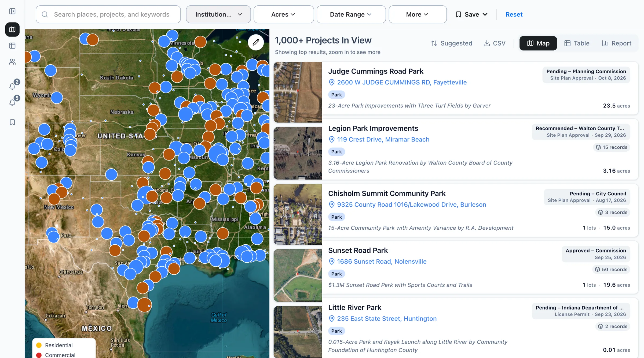The image size is (644, 358).
Task: Open 2600 W Judge Cummings Rd address link
Action: (x=402, y=83)
